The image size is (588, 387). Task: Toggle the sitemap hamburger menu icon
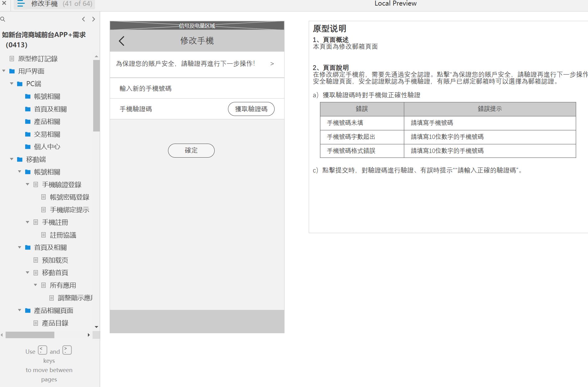click(x=21, y=4)
